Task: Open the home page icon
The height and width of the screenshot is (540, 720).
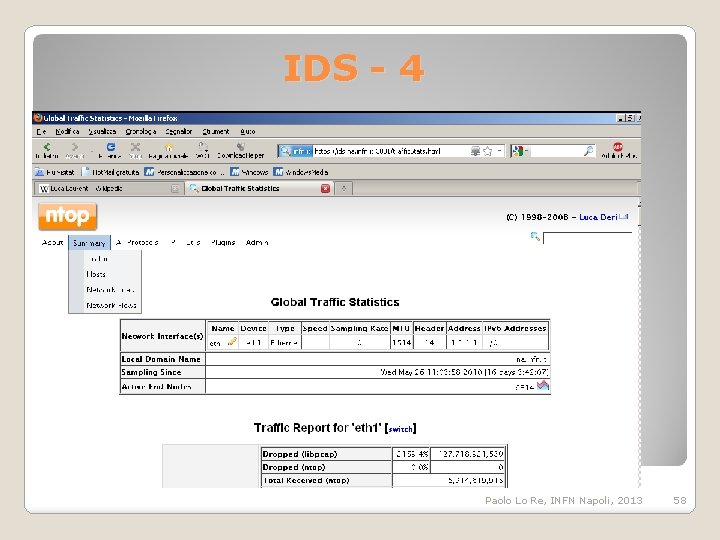Action: point(169,147)
